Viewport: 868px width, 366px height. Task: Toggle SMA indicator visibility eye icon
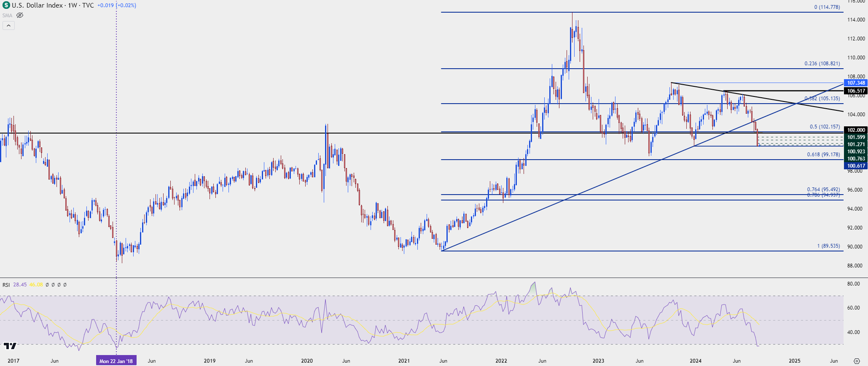pos(20,15)
